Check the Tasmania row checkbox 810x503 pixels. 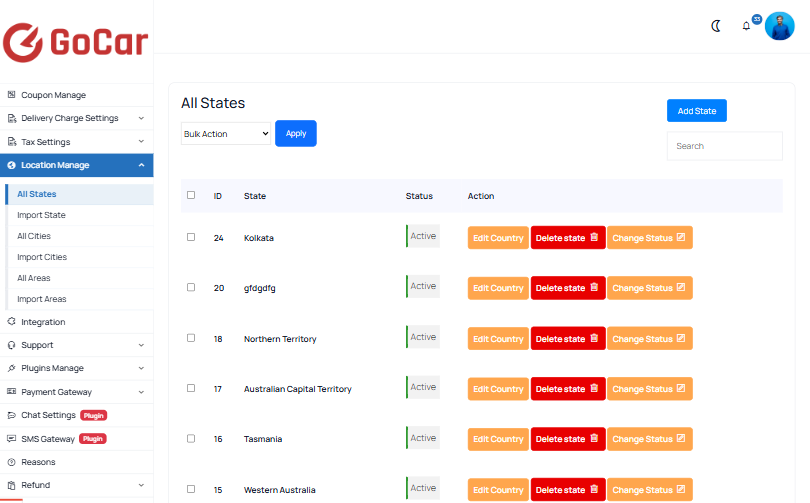pyautogui.click(x=191, y=438)
